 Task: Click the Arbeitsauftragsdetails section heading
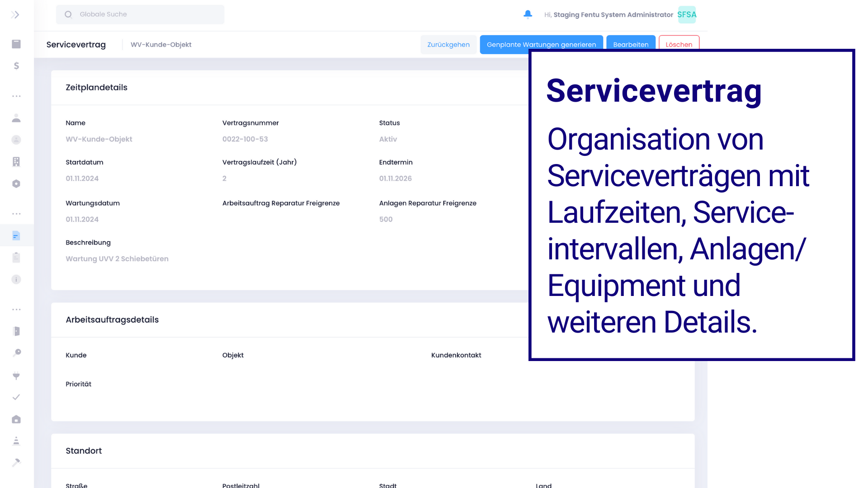coord(112,320)
